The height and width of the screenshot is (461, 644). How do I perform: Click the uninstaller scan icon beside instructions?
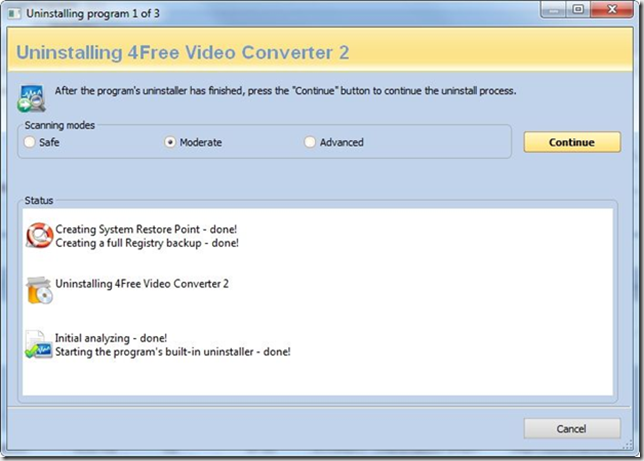pyautogui.click(x=32, y=98)
